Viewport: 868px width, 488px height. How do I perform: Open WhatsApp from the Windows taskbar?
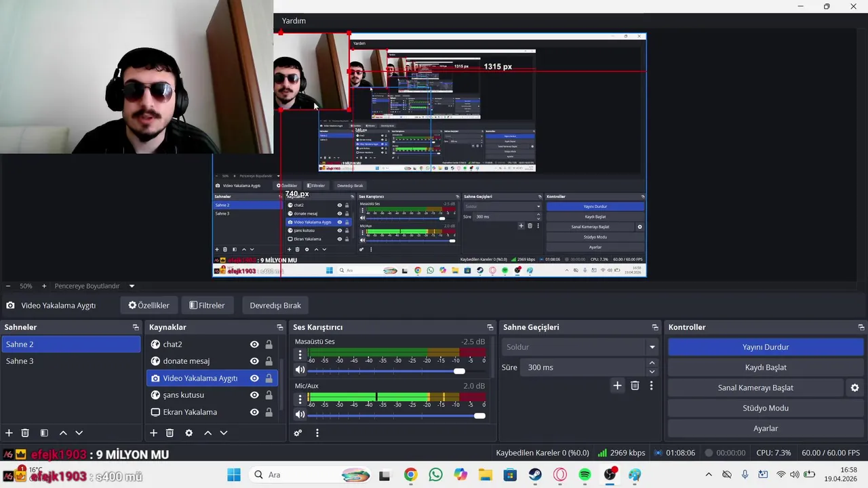tap(435, 474)
